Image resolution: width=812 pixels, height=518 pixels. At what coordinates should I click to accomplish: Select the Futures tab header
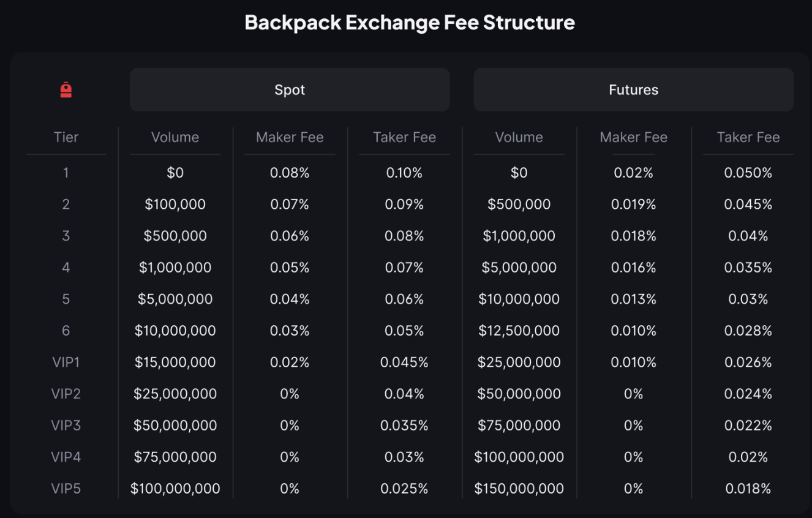[633, 90]
